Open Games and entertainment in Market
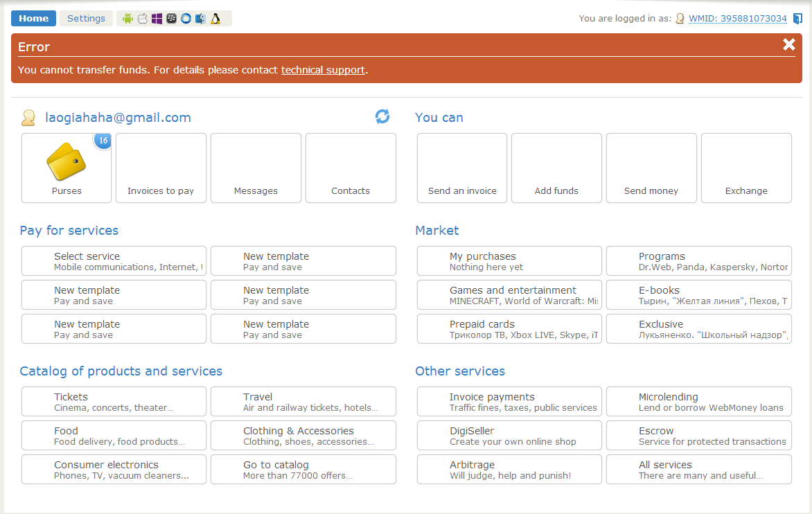 509,295
